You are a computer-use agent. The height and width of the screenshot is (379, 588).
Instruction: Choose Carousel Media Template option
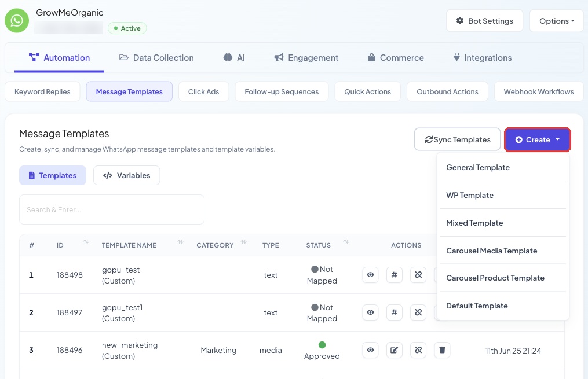tap(503, 251)
